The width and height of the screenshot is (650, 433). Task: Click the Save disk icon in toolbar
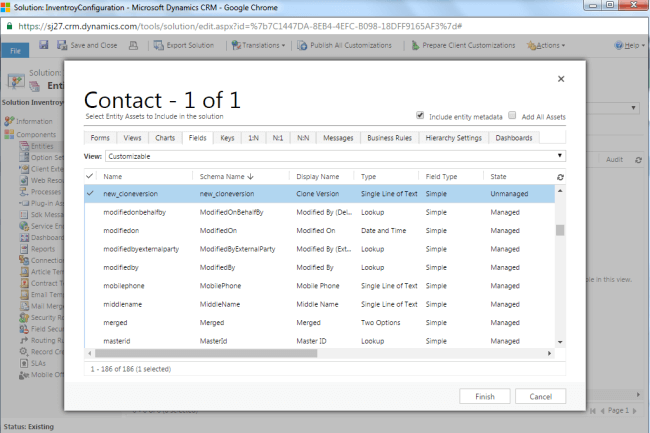point(44,45)
